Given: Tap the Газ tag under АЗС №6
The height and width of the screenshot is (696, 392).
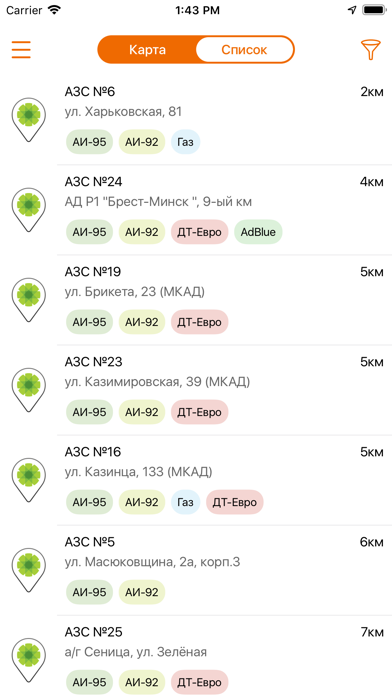Looking at the screenshot, I should pos(186,142).
